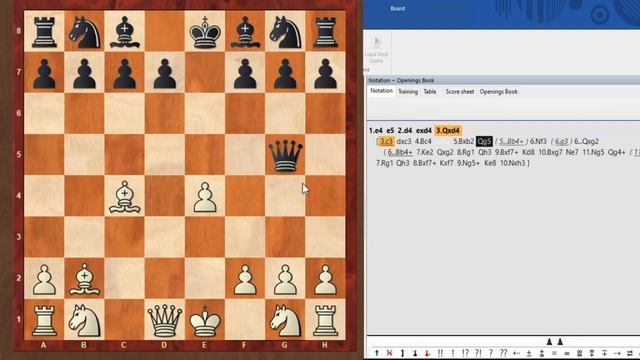The image size is (640, 360).
Task: Click the unclear position ∞ symbol
Action: (x=567, y=353)
